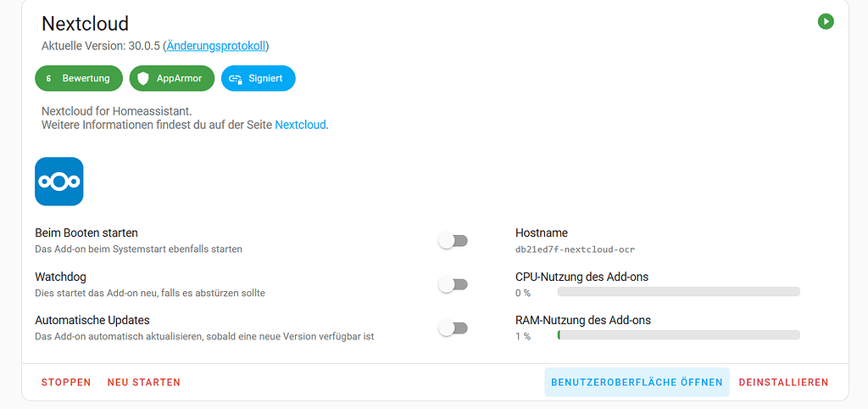
Task: Click the CPU-Nutzung progress bar
Action: (678, 292)
